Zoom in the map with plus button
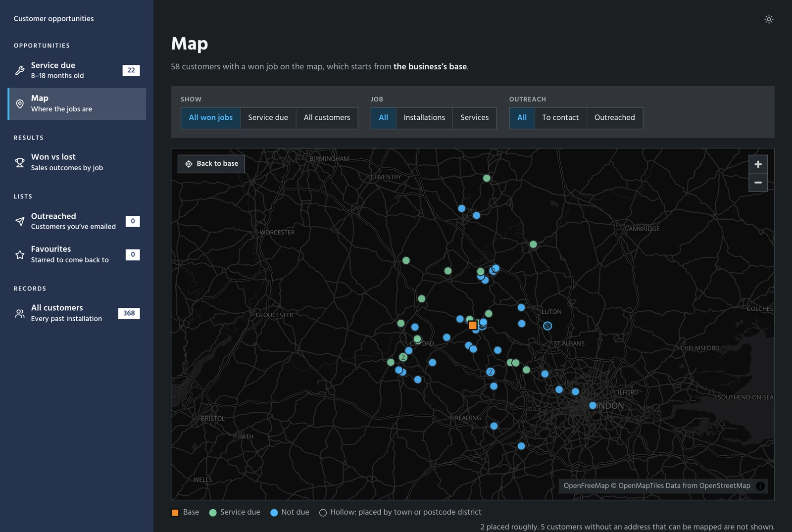This screenshot has width=792, height=532. 758,164
